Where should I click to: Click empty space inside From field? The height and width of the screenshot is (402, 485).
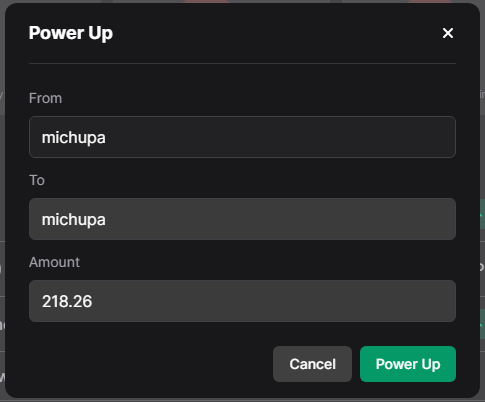coord(280,137)
